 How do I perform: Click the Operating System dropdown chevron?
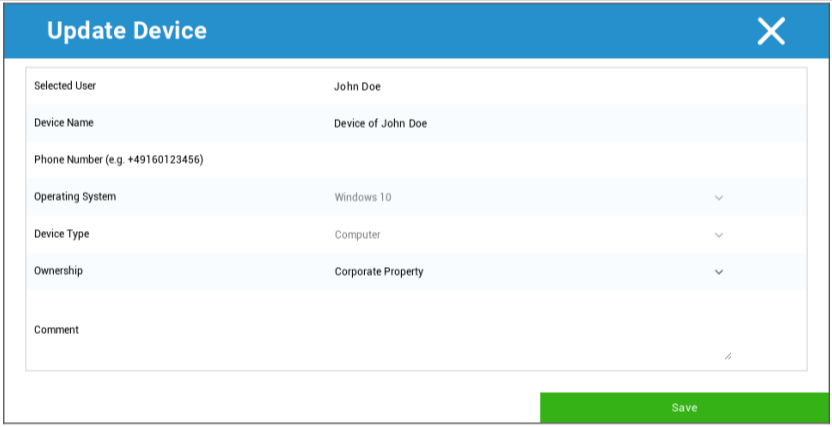[718, 198]
